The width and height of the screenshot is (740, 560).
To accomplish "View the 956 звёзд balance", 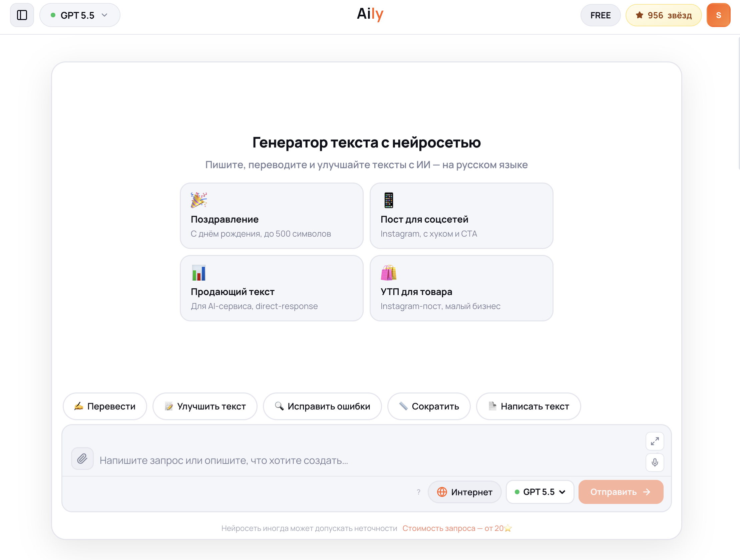I will [663, 15].
